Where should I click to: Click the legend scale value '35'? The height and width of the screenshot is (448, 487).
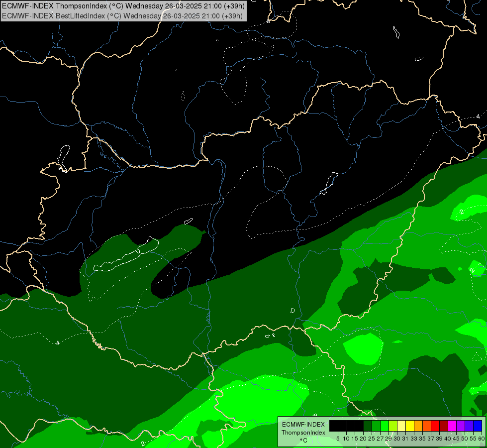tap(422, 439)
